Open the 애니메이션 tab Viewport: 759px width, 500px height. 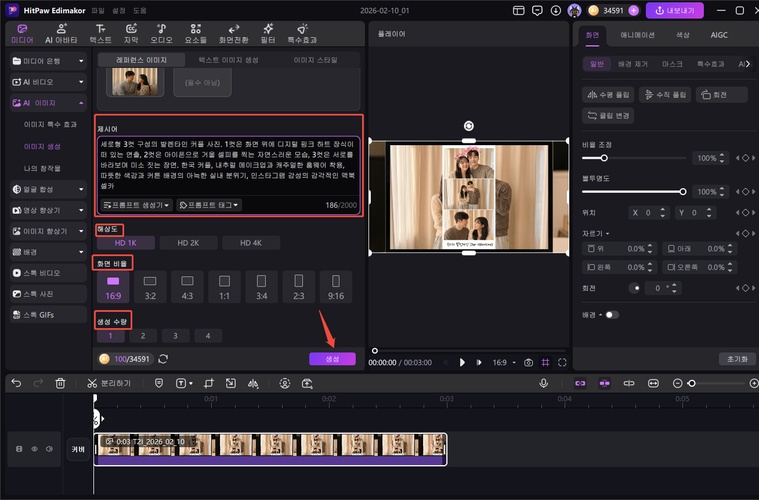tap(638, 35)
